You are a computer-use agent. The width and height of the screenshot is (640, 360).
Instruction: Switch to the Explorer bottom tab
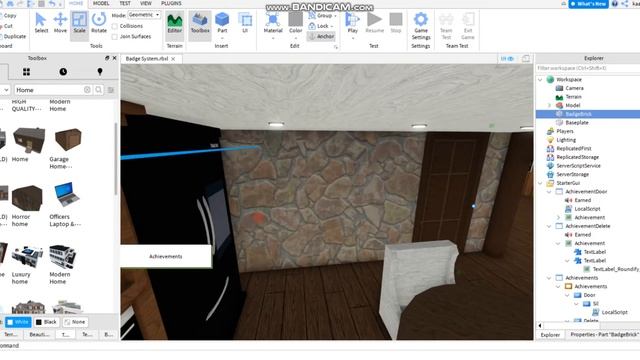click(x=550, y=335)
